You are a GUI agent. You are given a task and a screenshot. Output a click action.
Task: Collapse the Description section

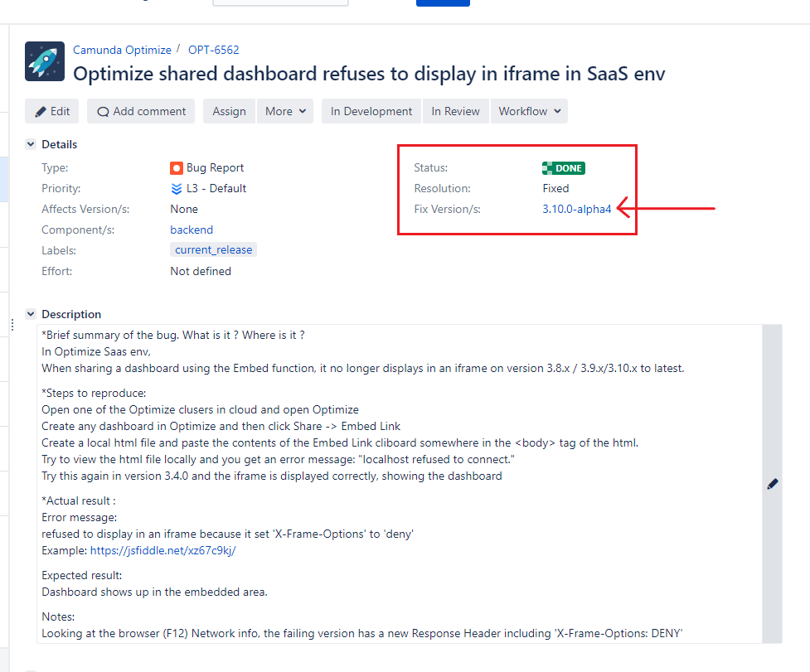(x=31, y=314)
